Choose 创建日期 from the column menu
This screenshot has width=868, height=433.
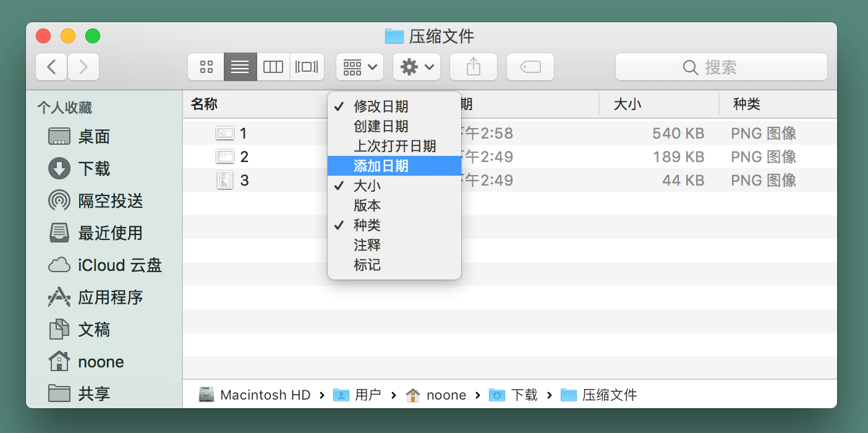(x=380, y=126)
